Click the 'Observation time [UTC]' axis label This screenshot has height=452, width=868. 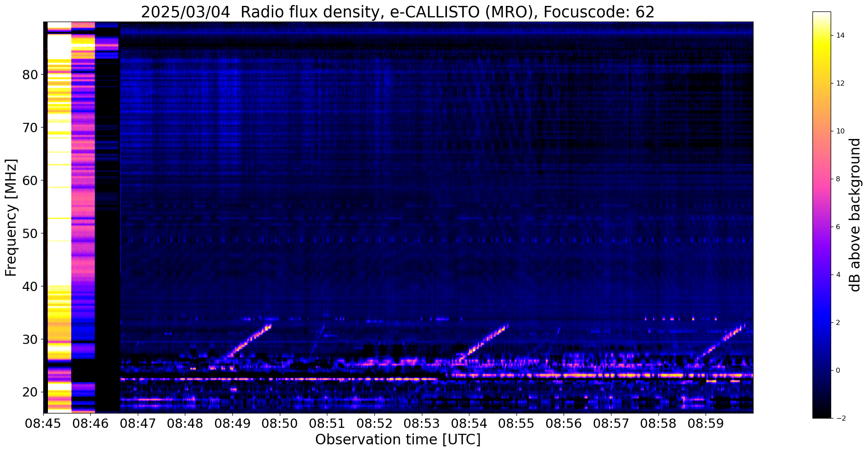tap(398, 439)
